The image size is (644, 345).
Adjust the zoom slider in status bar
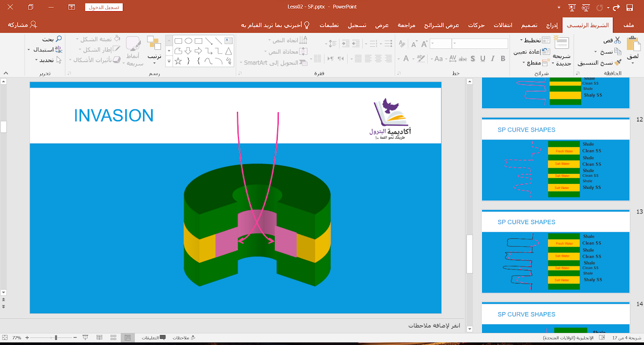56,337
